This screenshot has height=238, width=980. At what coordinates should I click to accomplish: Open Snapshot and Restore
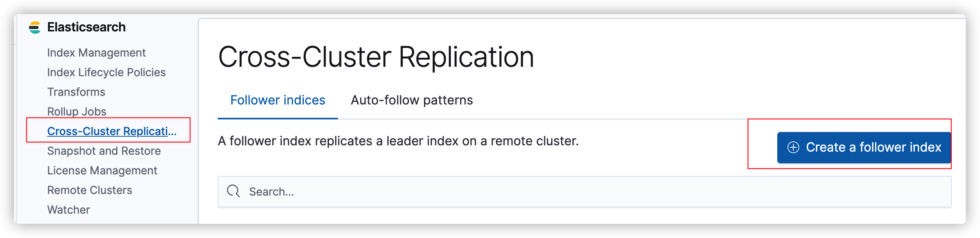(x=104, y=150)
